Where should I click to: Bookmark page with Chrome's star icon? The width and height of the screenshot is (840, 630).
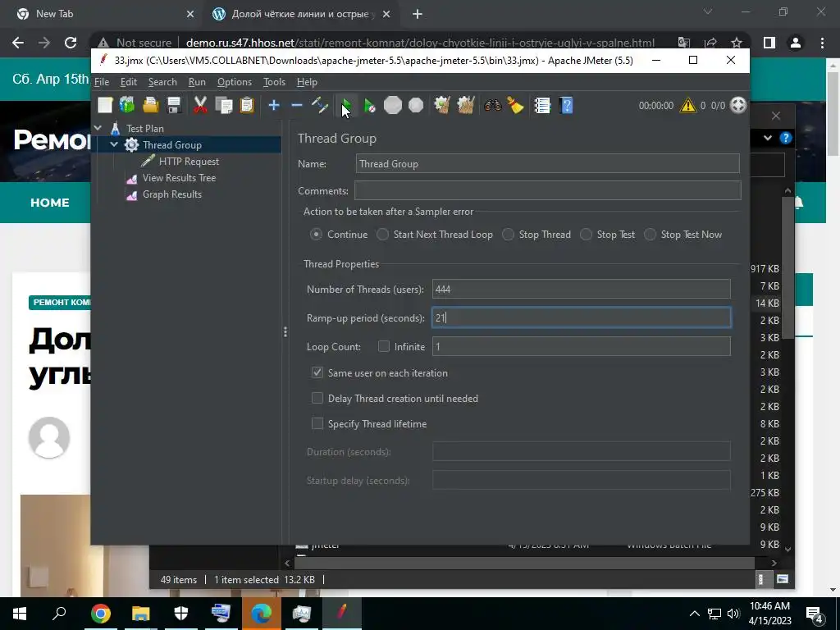(737, 43)
